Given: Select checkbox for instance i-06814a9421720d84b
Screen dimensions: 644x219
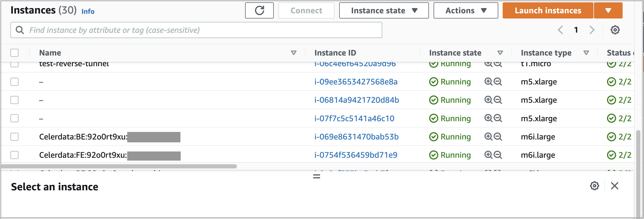Looking at the screenshot, I should coord(15,100).
